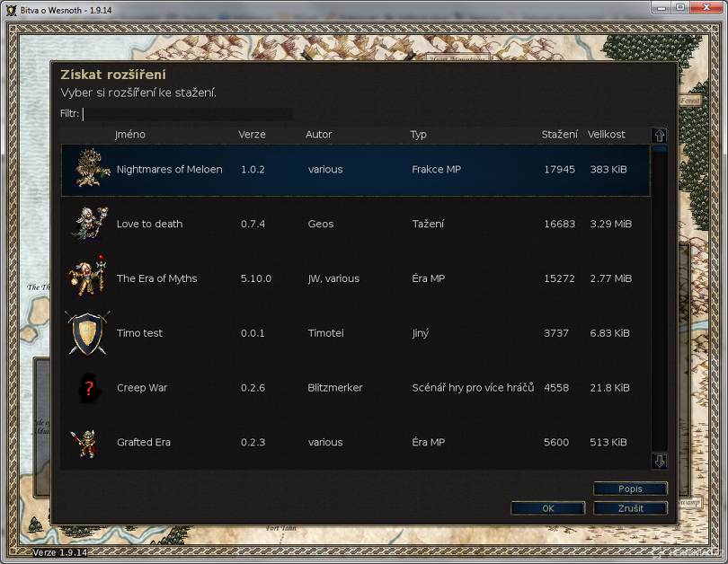
Task: Click author Blitzmerker in the list
Action: (x=335, y=388)
